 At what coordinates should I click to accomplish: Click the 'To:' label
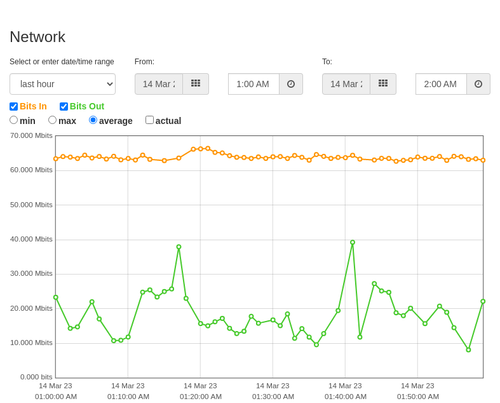pos(327,62)
